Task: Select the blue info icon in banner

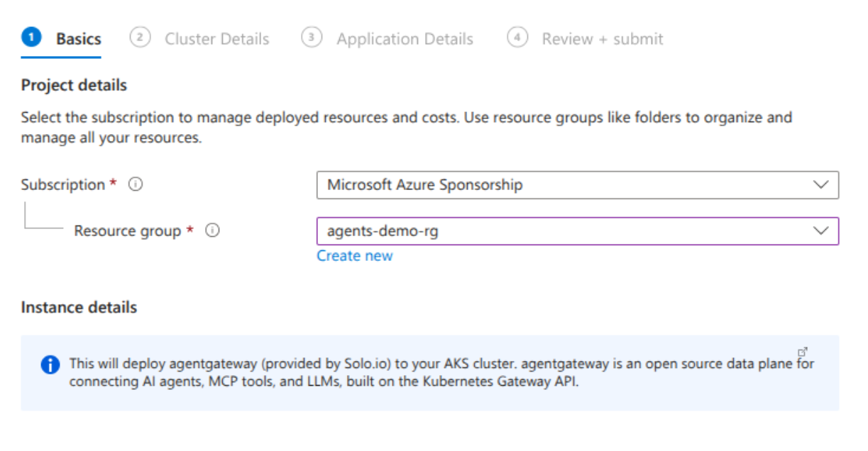Action: click(50, 365)
